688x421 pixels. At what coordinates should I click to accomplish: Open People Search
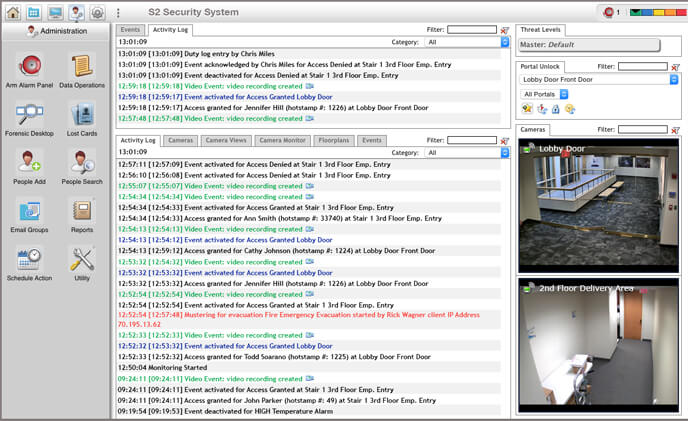pos(82,167)
